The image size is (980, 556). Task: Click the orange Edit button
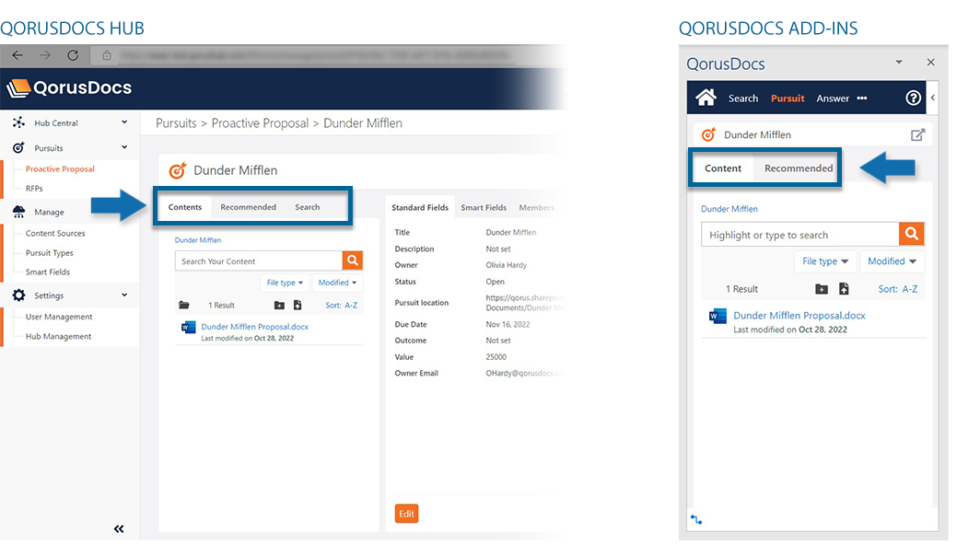[x=406, y=514]
